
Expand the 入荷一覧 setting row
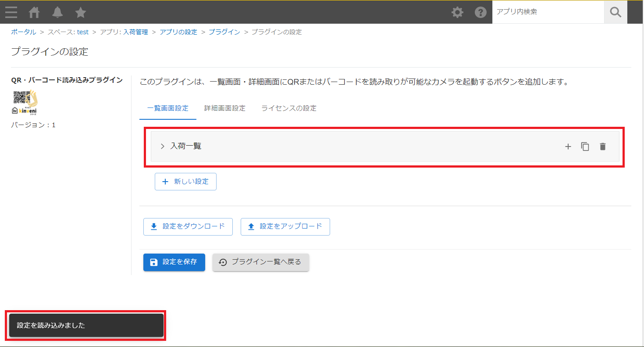point(162,146)
